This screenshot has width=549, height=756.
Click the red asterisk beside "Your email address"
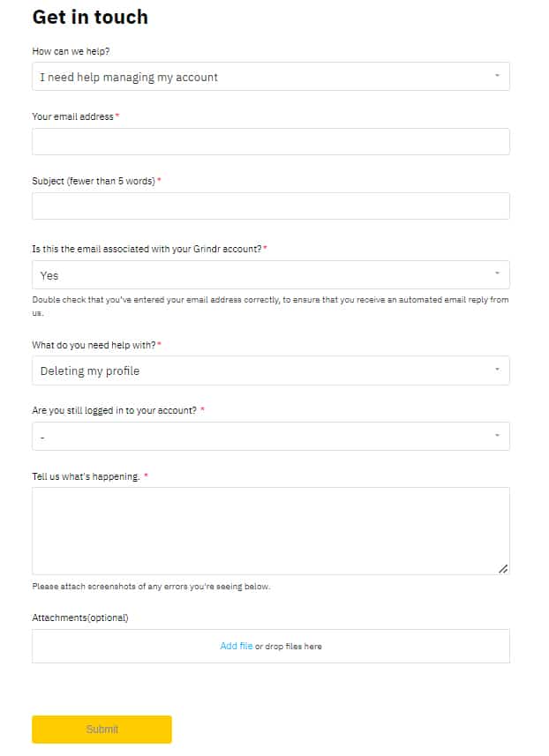[x=117, y=116]
